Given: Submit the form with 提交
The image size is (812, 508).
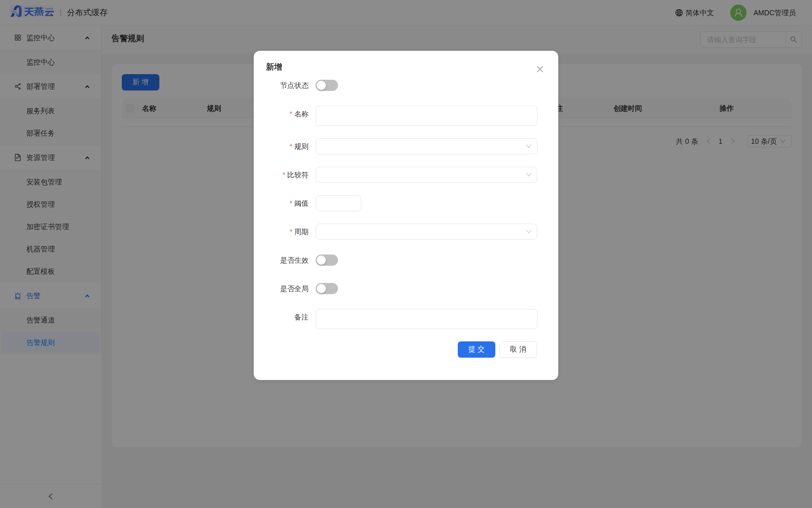Looking at the screenshot, I should pyautogui.click(x=477, y=350).
